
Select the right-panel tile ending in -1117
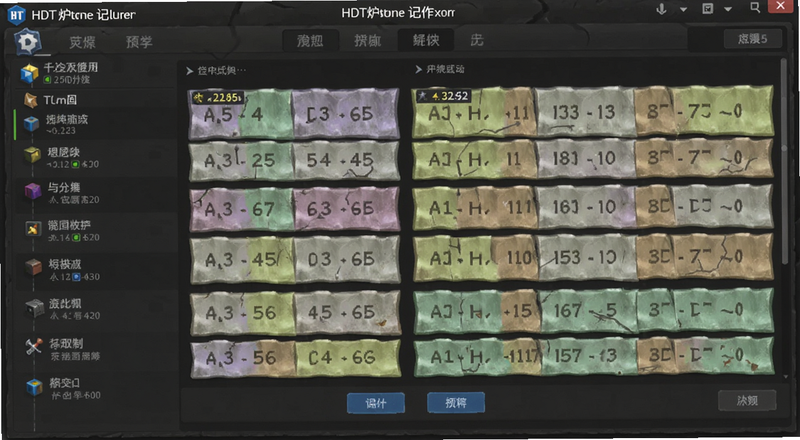[x=477, y=356]
